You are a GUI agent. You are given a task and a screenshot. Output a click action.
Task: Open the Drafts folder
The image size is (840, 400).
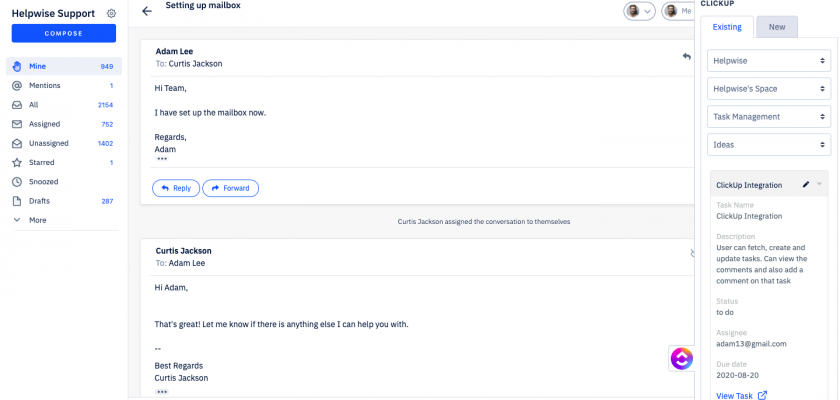(x=40, y=201)
